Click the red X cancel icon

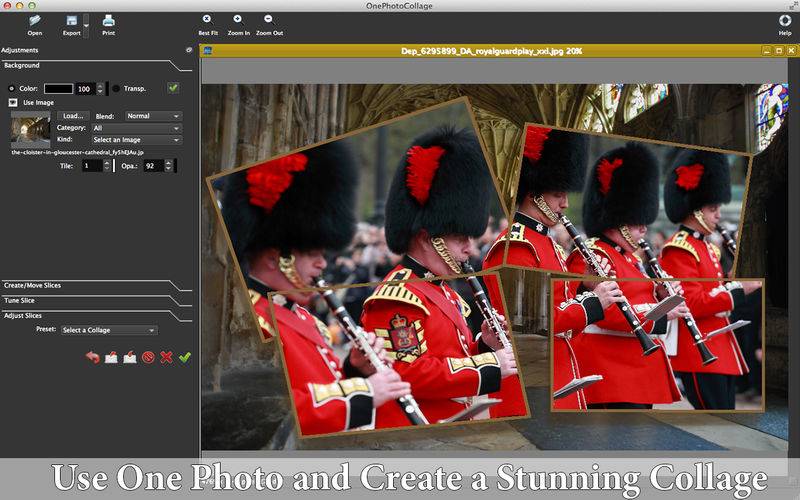click(x=166, y=357)
